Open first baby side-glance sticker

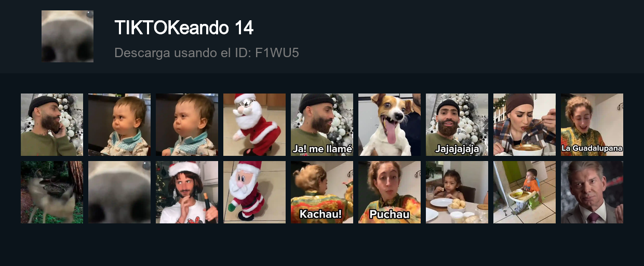[119, 125]
